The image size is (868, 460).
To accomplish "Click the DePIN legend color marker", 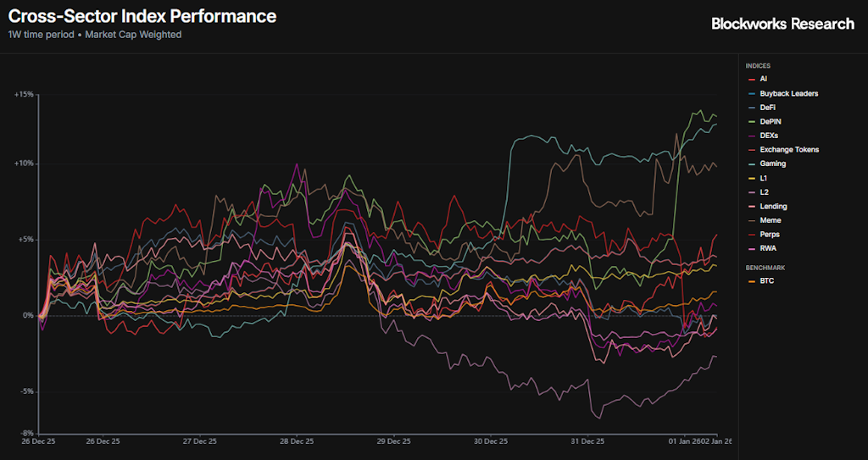I will pyautogui.click(x=751, y=122).
